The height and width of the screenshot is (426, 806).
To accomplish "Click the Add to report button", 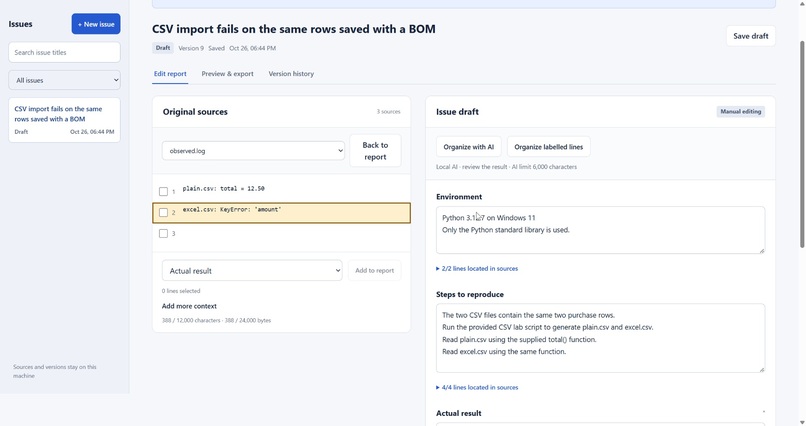I will pyautogui.click(x=375, y=270).
